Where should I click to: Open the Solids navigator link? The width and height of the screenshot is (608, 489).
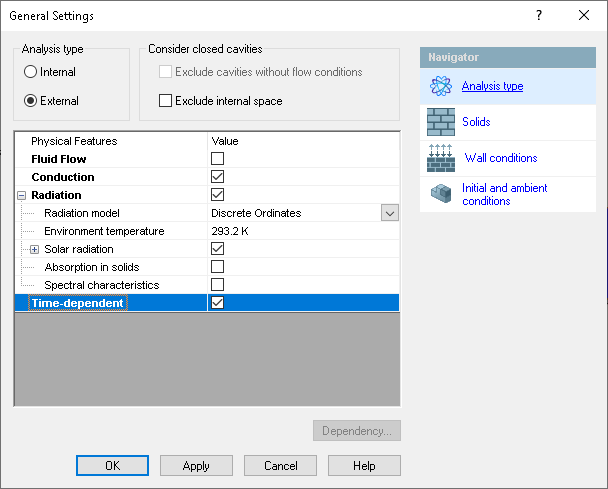pyautogui.click(x=476, y=122)
